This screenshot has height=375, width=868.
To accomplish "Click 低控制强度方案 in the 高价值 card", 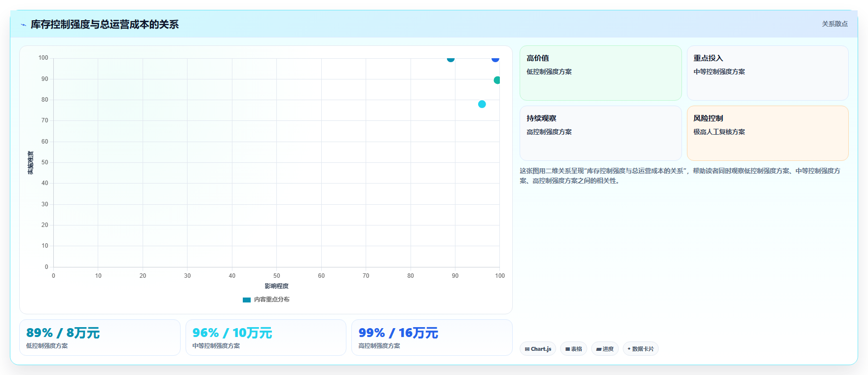I will click(549, 72).
